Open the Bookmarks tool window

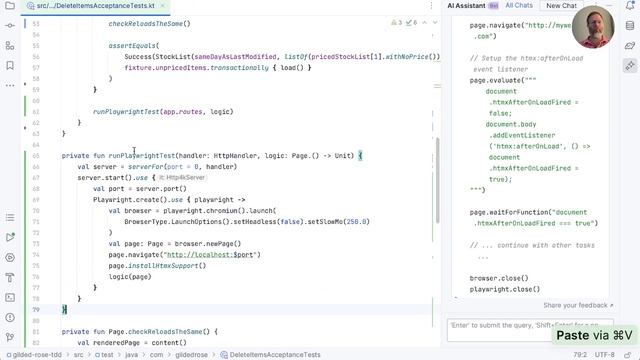[x=10, y=65]
